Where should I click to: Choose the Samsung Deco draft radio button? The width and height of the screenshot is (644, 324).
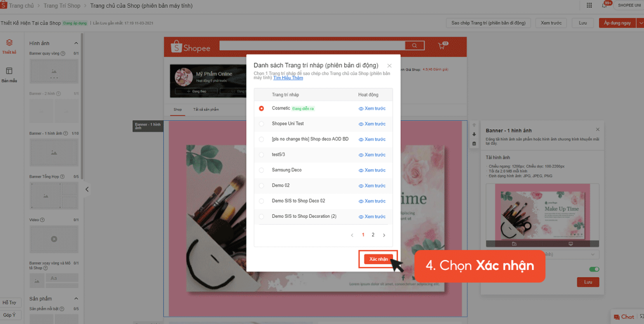[x=261, y=170]
